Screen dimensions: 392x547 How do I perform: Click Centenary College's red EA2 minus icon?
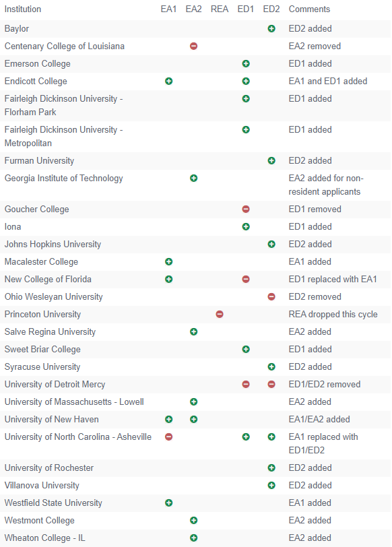click(x=193, y=46)
